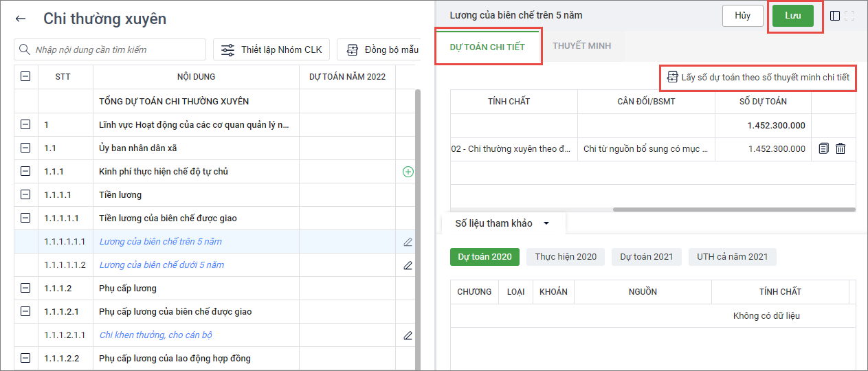The width and height of the screenshot is (868, 371).
Task: Collapse the Ủy ban nhân dân xã row
Action: 25,148
